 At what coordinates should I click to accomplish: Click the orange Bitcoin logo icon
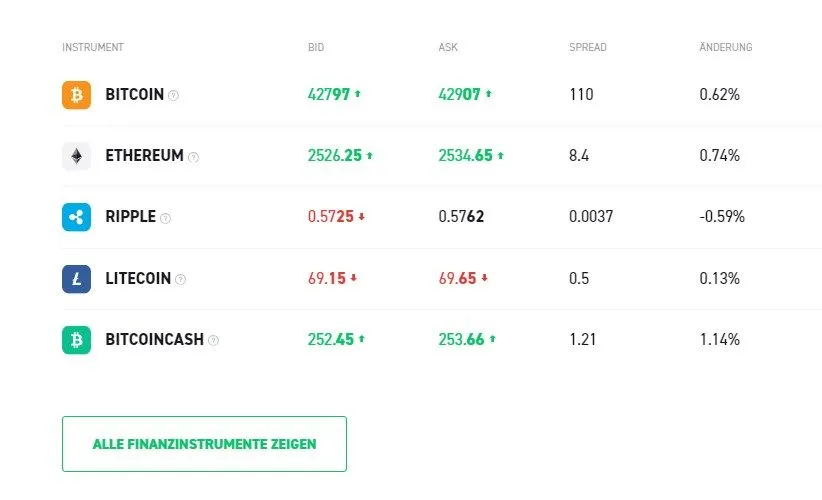(76, 95)
